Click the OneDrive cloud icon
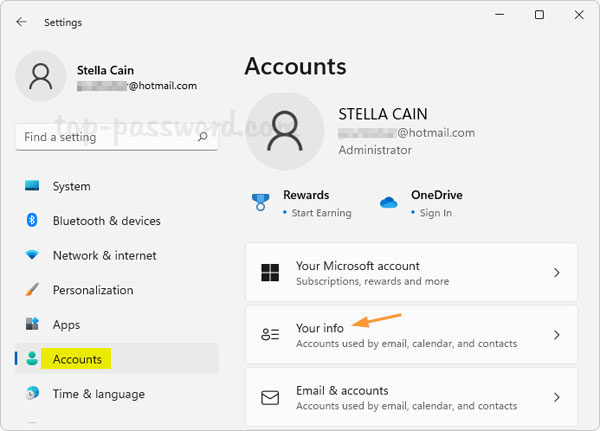Image resolution: width=600 pixels, height=431 pixels. click(388, 203)
